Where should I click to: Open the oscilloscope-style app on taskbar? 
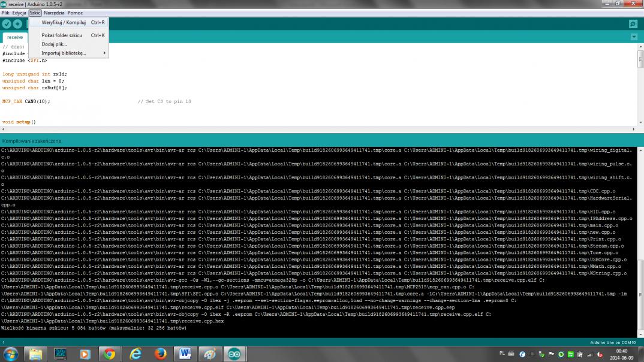click(61, 354)
